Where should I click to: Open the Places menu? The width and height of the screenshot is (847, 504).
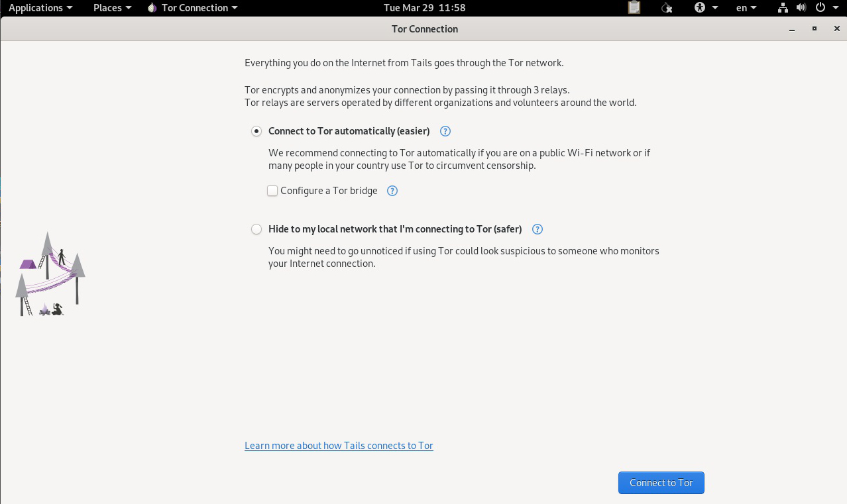click(113, 8)
